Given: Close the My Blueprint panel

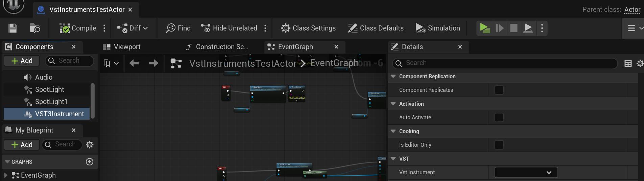Looking at the screenshot, I should click(x=74, y=130).
